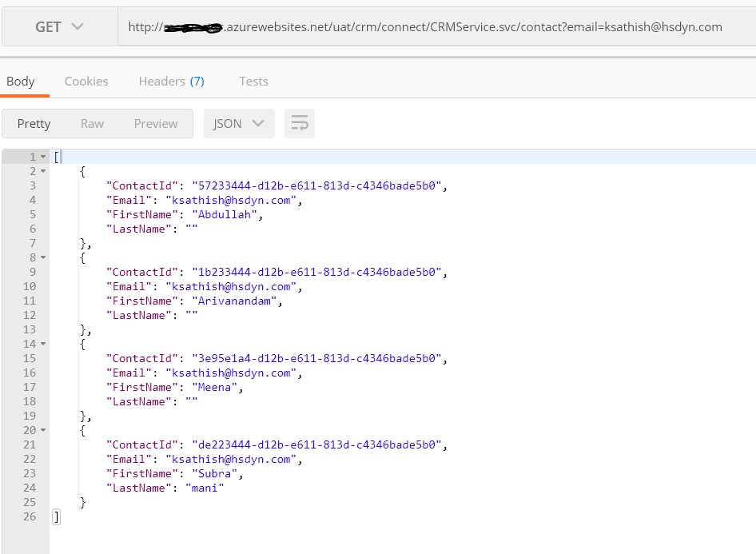The width and height of the screenshot is (756, 554).
Task: Expand the JSON format dropdown
Action: (239, 123)
